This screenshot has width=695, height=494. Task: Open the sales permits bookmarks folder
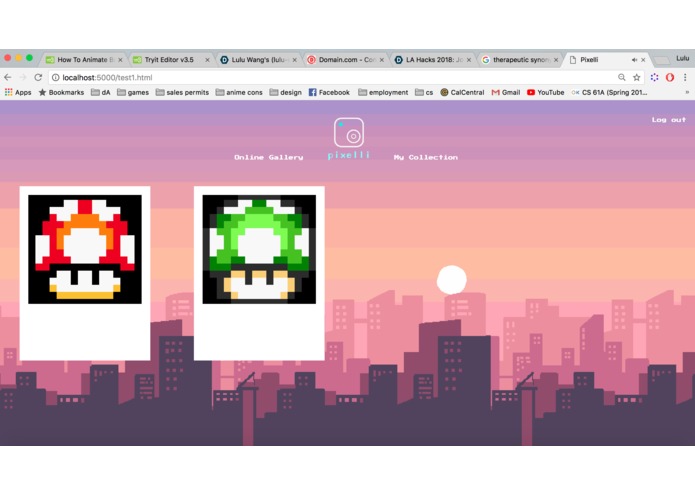pyautogui.click(x=182, y=92)
